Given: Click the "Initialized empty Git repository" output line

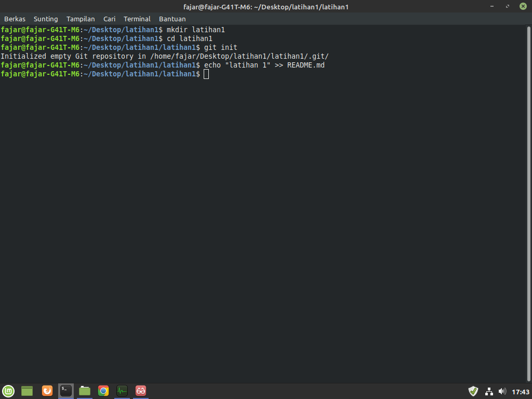Looking at the screenshot, I should (x=165, y=56).
